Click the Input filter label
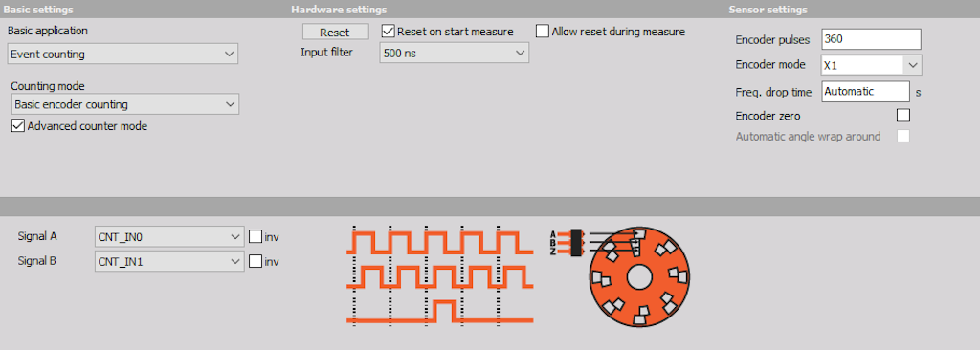The width and height of the screenshot is (980, 350). [x=326, y=52]
